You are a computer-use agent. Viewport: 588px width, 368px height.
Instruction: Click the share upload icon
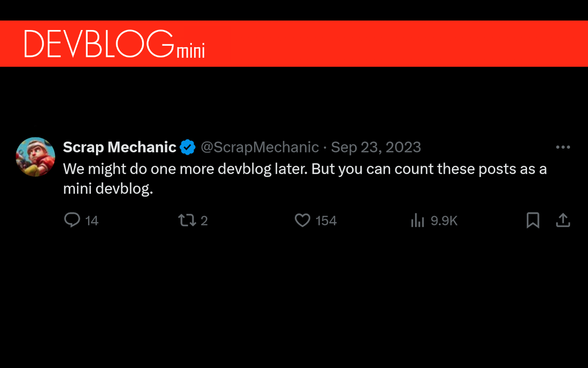563,220
